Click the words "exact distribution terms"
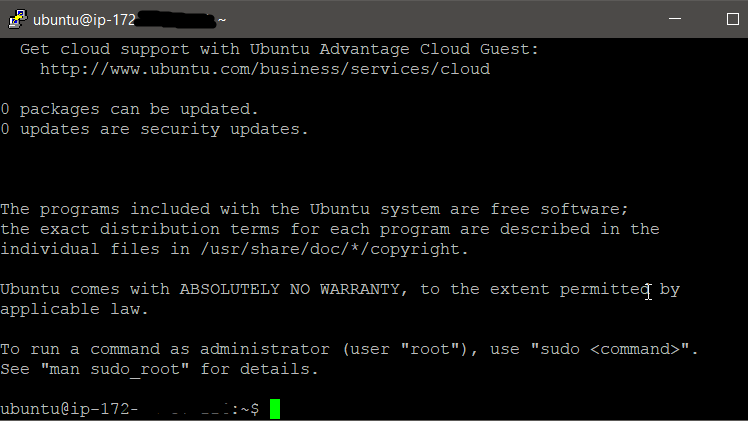748x421 pixels. 160,229
